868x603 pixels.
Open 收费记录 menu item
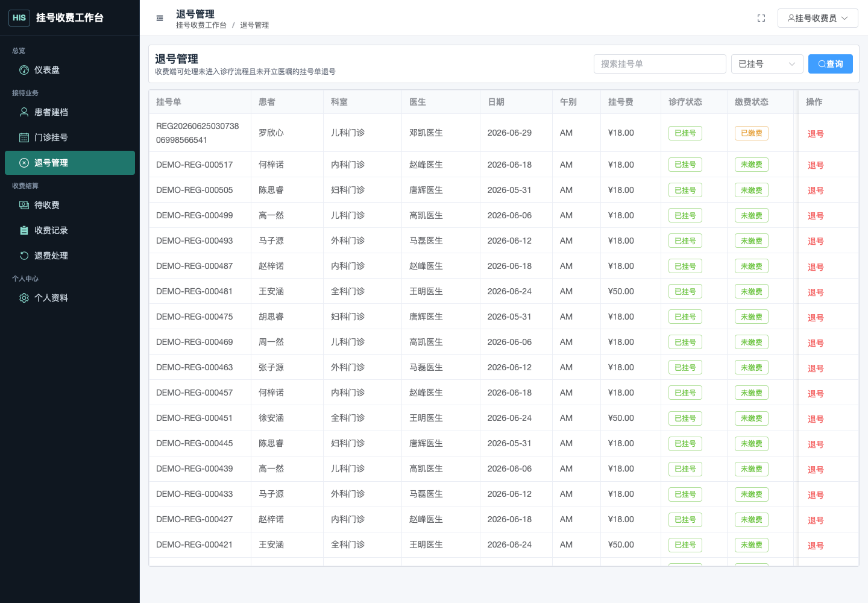tap(70, 230)
